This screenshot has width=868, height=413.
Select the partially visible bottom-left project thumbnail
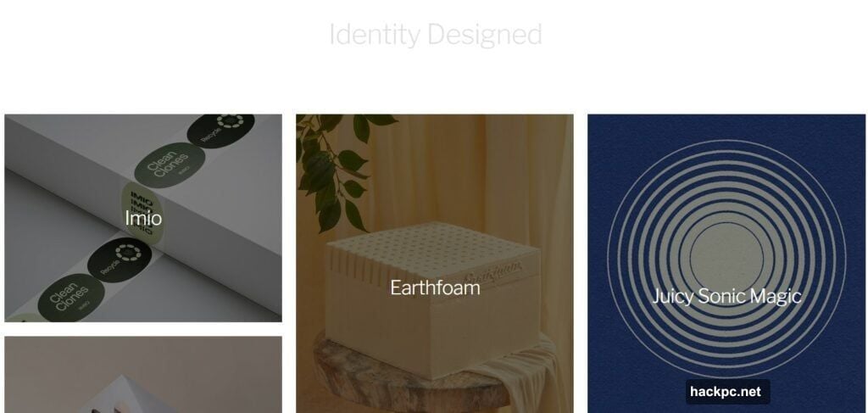(142, 374)
